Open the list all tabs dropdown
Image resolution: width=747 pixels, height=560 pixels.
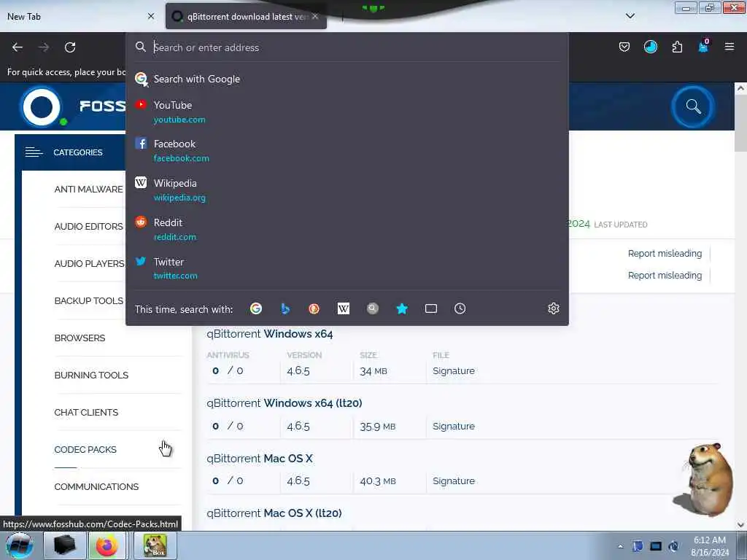pyautogui.click(x=630, y=16)
